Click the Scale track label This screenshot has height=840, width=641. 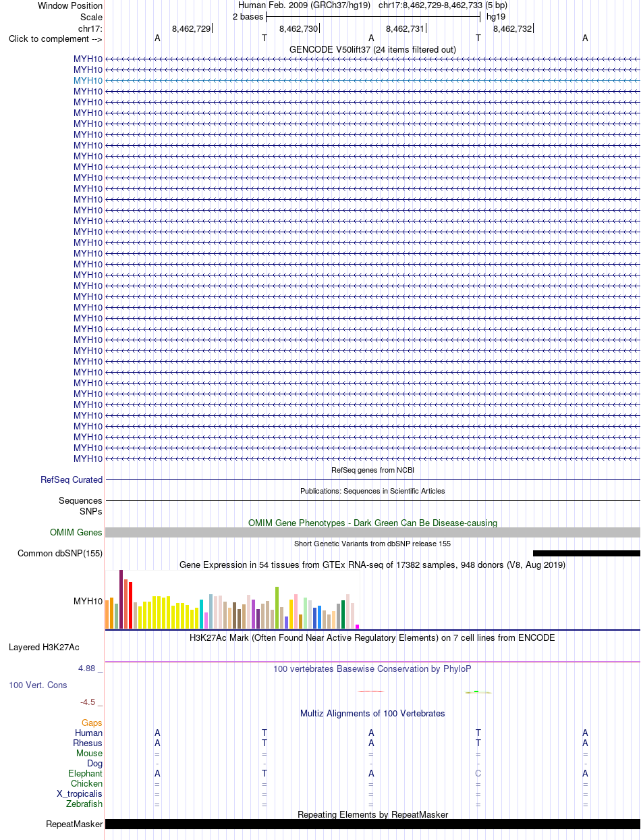tap(91, 17)
